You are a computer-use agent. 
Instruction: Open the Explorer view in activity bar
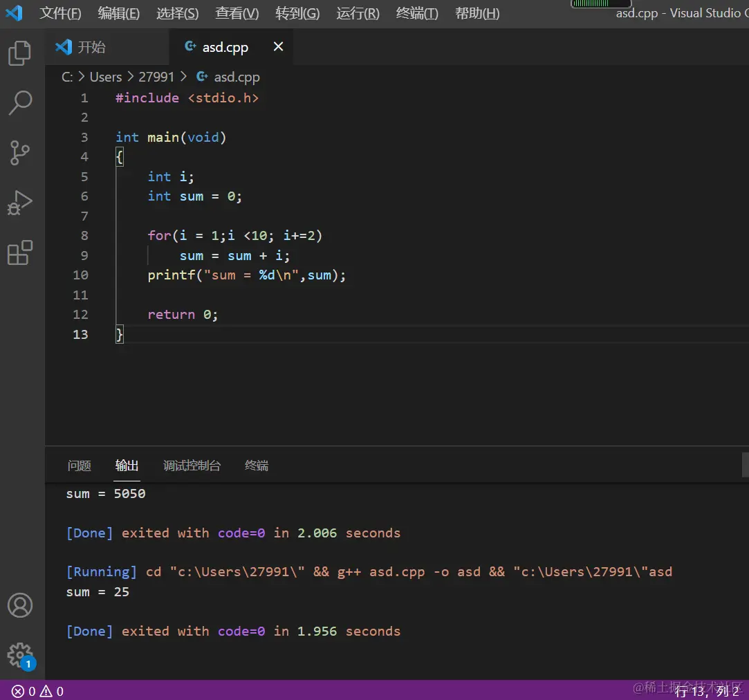click(x=19, y=53)
